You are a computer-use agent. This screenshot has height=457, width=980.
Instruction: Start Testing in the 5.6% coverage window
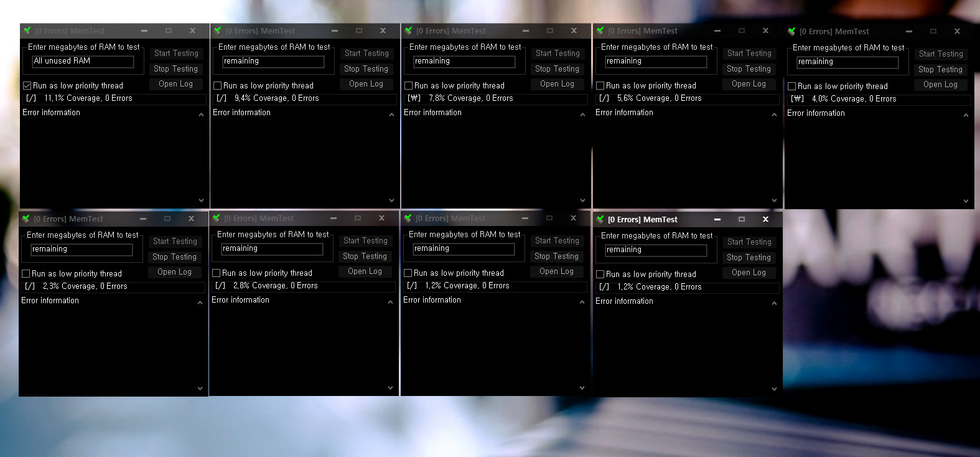(749, 54)
